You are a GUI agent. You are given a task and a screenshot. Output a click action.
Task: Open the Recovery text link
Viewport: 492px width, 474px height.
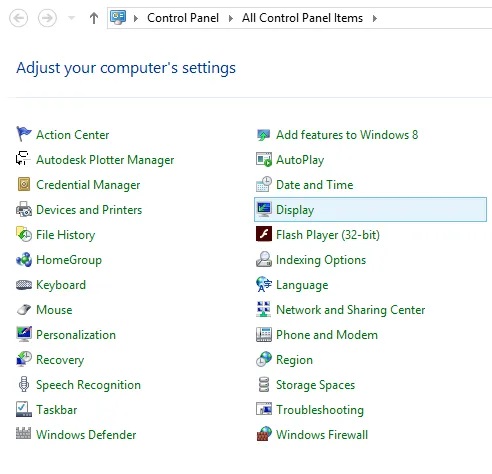(60, 360)
